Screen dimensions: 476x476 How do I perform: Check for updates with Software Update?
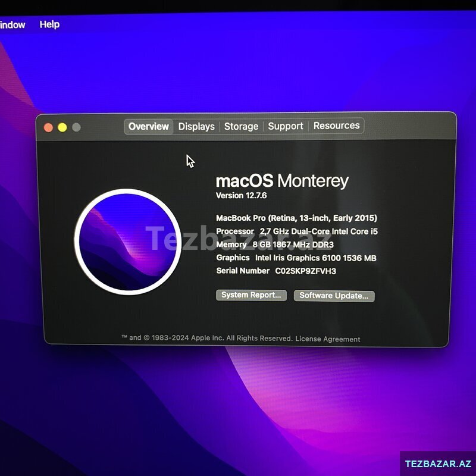click(334, 296)
